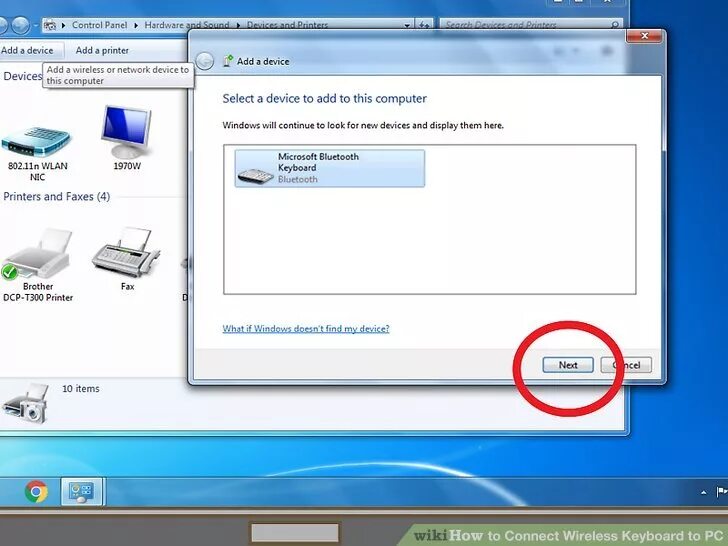Show hidden icons in the system tray
Image resolution: width=728 pixels, height=546 pixels.
click(704, 492)
